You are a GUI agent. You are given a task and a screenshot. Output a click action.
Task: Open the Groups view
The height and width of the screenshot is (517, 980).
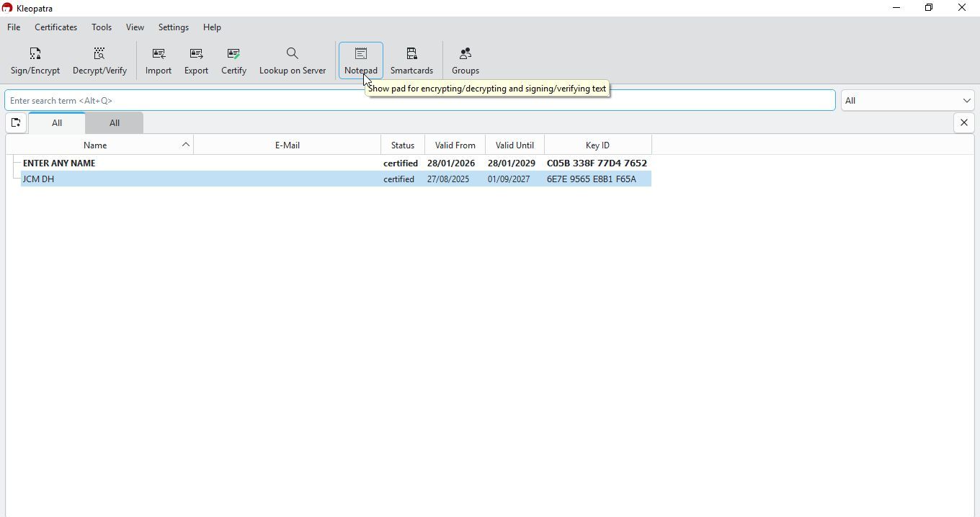[465, 60]
